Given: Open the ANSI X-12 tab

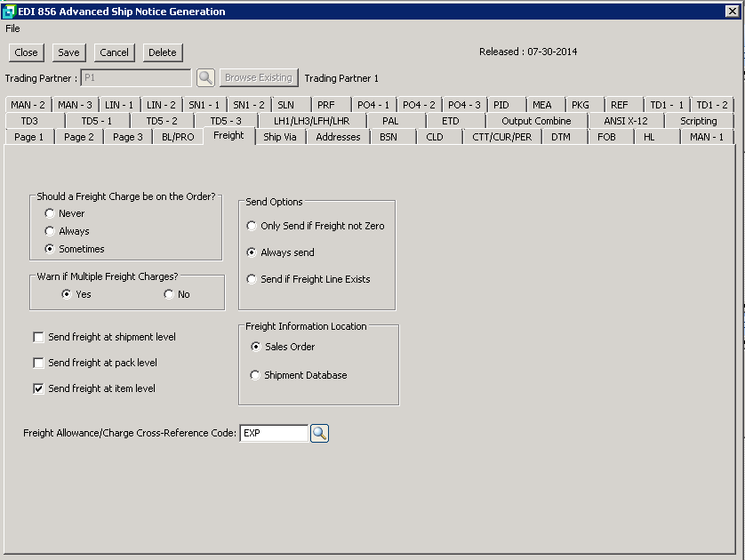Looking at the screenshot, I should pos(626,121).
